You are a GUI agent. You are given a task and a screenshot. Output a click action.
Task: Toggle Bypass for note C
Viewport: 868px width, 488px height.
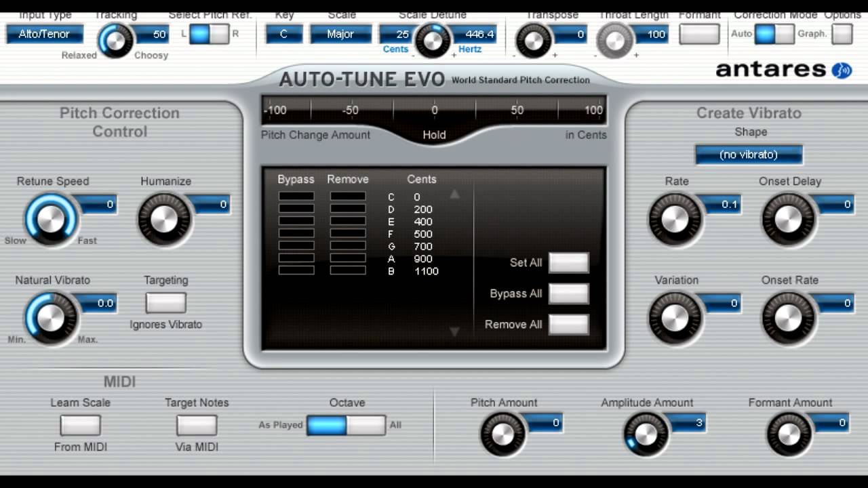tap(296, 197)
